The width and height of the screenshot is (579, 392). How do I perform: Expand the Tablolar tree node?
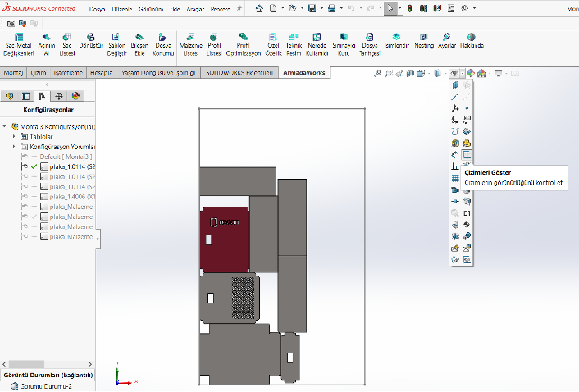14,136
